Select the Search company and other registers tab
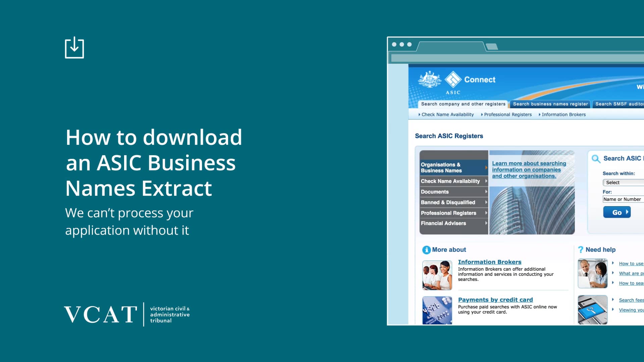This screenshot has width=644, height=362. pyautogui.click(x=462, y=104)
